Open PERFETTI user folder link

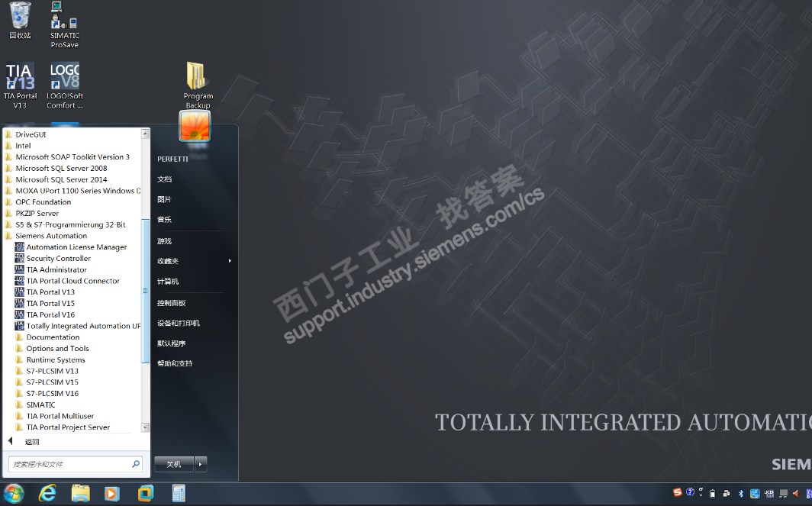coord(172,159)
